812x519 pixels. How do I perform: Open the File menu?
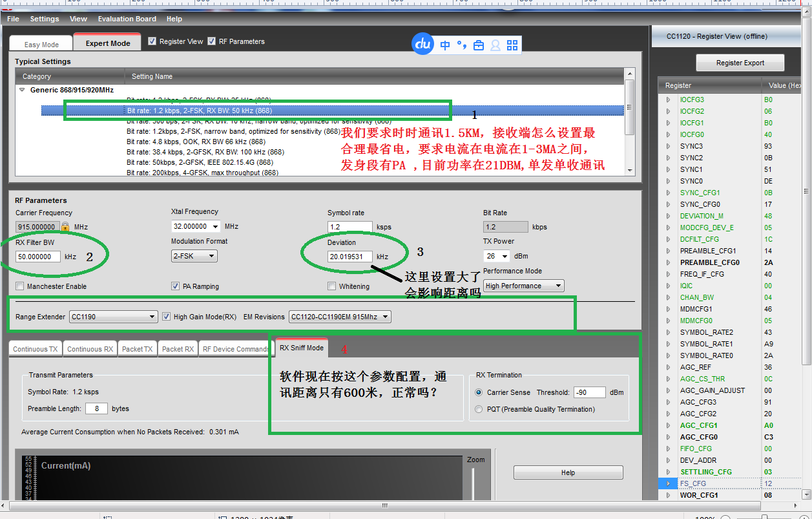click(13, 19)
